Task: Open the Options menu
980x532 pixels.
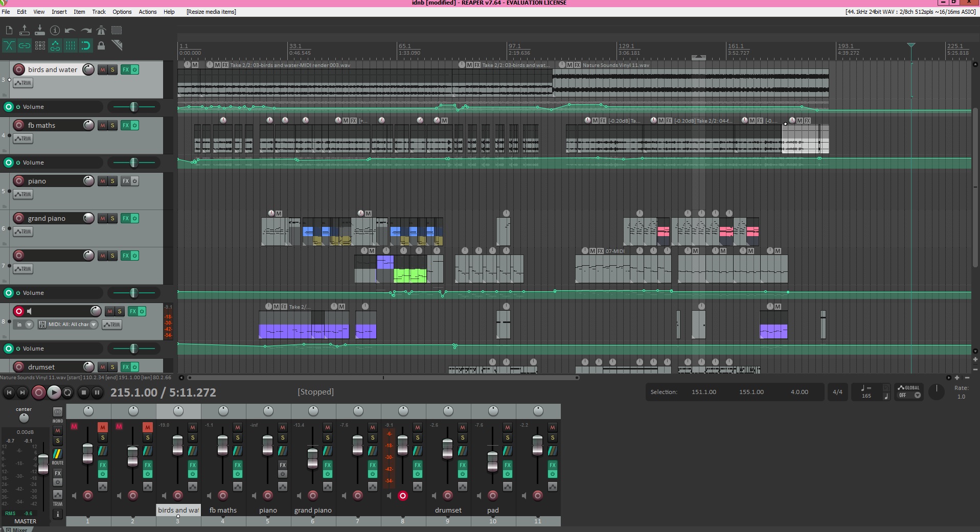Action: click(122, 12)
